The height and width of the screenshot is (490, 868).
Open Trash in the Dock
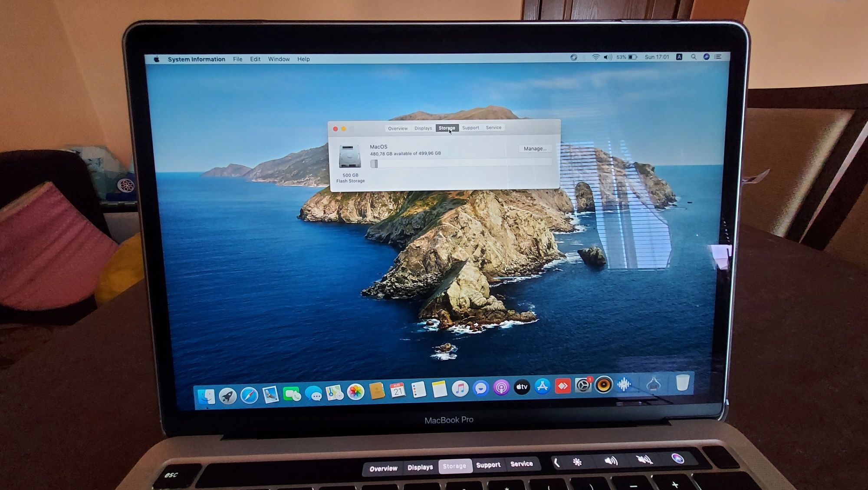coord(682,383)
